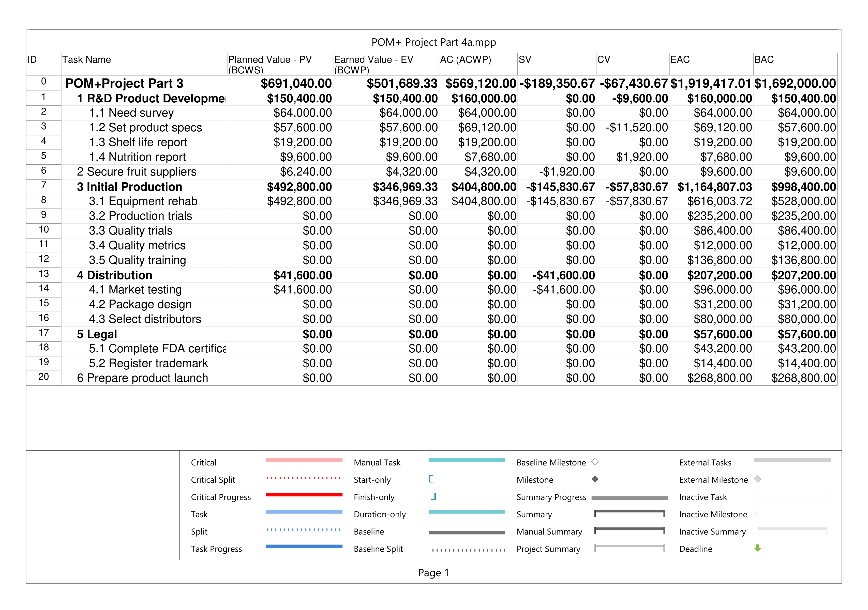The width and height of the screenshot is (868, 610).
Task: Click the Critical Split red dotted line
Action: click(x=304, y=478)
